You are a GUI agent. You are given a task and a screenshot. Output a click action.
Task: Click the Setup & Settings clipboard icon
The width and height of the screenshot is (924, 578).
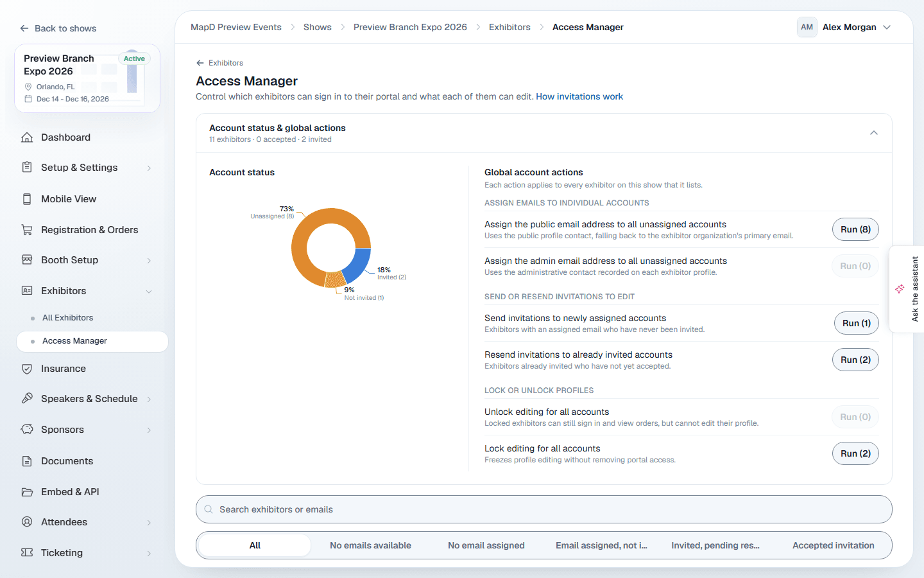(x=27, y=168)
